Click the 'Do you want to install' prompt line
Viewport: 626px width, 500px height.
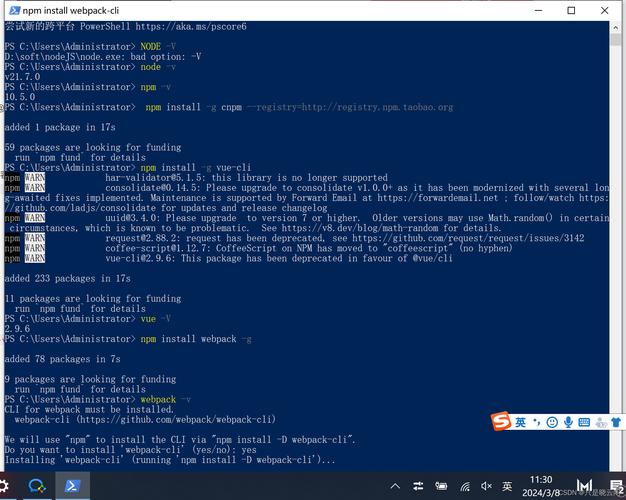pyautogui.click(x=131, y=450)
